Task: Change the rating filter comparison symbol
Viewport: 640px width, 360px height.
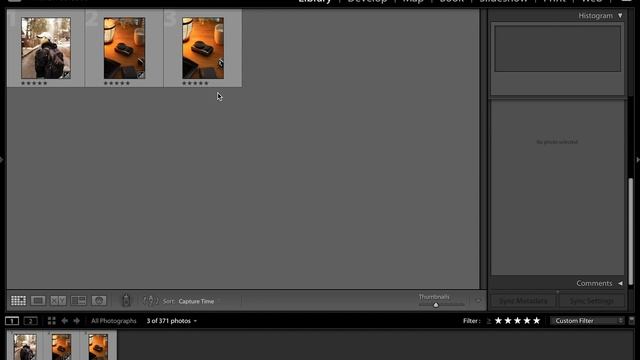Action: coord(489,321)
